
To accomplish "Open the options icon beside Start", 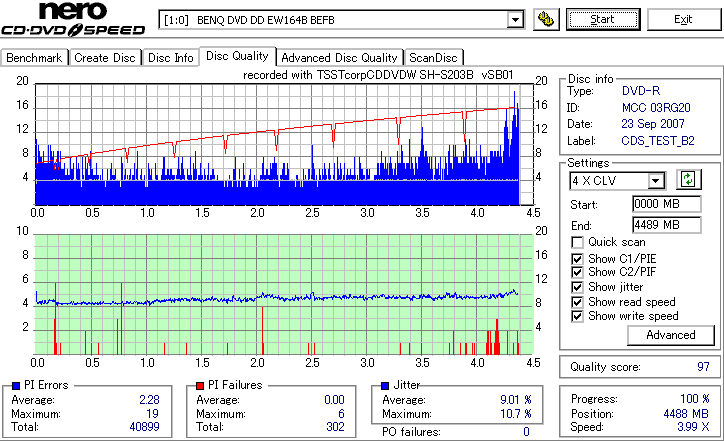I will pyautogui.click(x=546, y=19).
